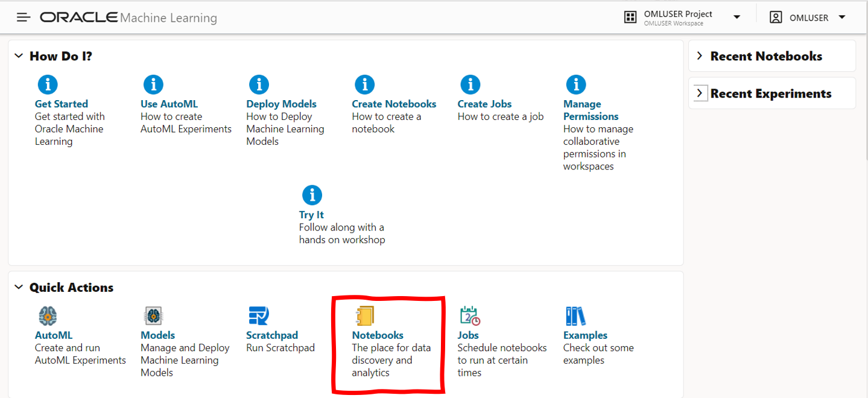Click 'The place for data discovery and analytics' text

tap(391, 360)
